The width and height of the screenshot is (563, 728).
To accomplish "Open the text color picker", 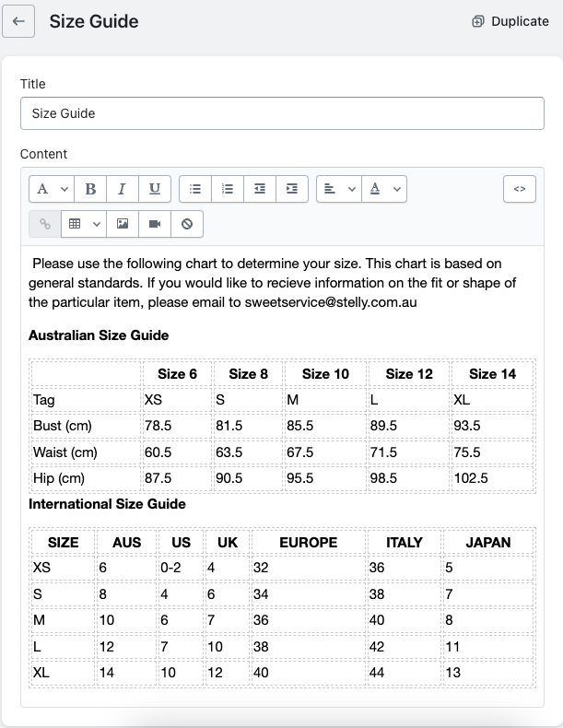I will (384, 189).
